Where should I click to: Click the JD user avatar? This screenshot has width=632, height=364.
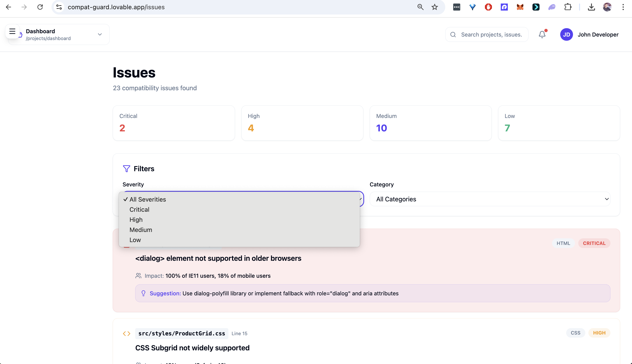coord(566,35)
